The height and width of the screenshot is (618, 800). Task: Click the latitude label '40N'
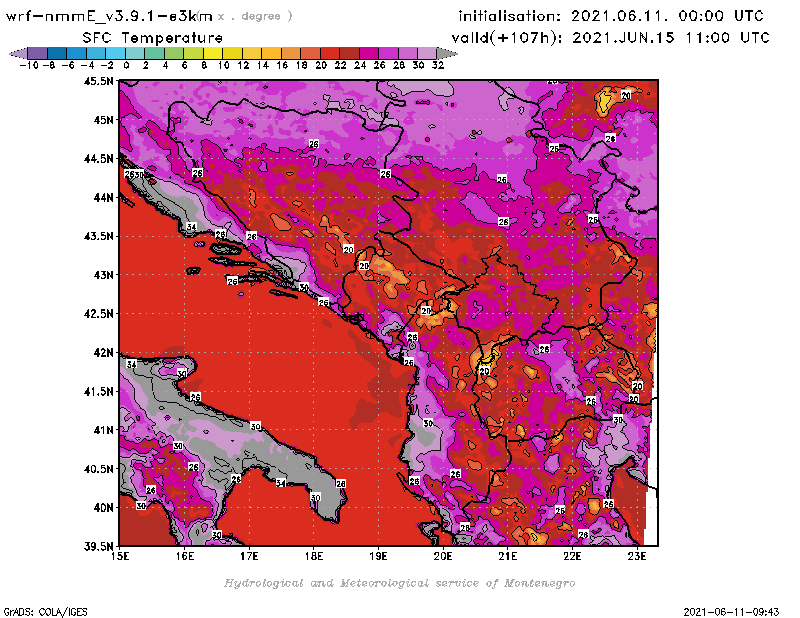[103, 508]
